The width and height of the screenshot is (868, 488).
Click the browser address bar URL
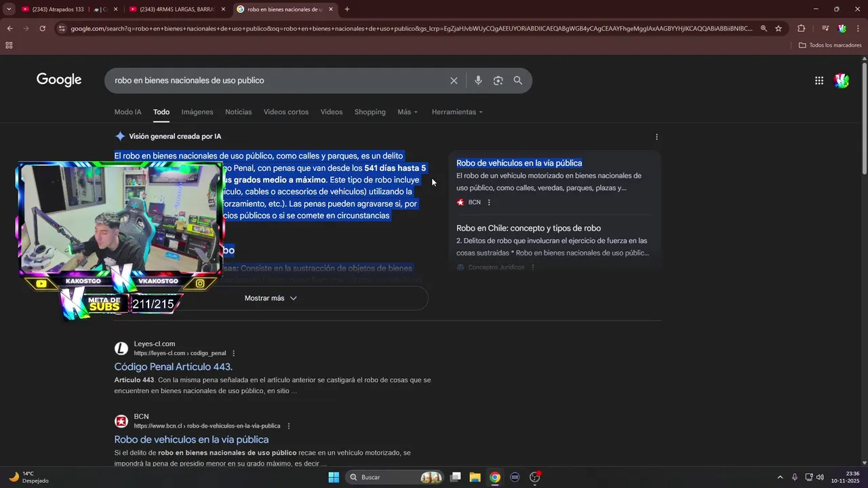(x=410, y=28)
